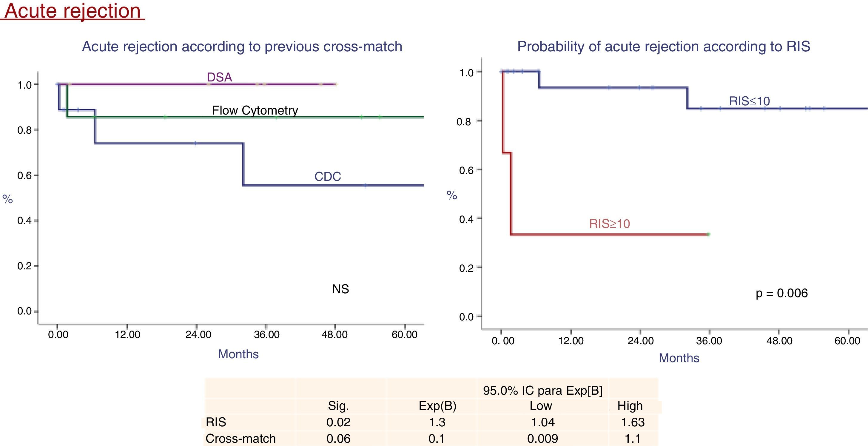Select the "95.0% IC para Exp[B]" table header
Image resolution: width=868 pixels, height=446 pixels.
(x=542, y=391)
